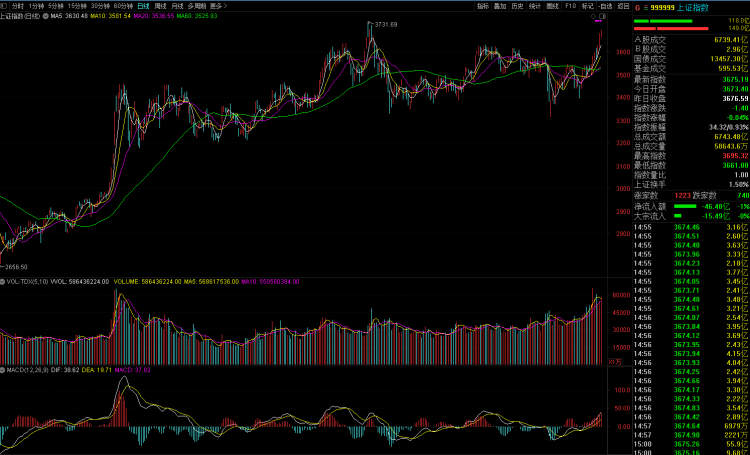Viewport: 750px width, 455px height.
Task: Select the 1分钟 period tab
Action: pyautogui.click(x=35, y=6)
